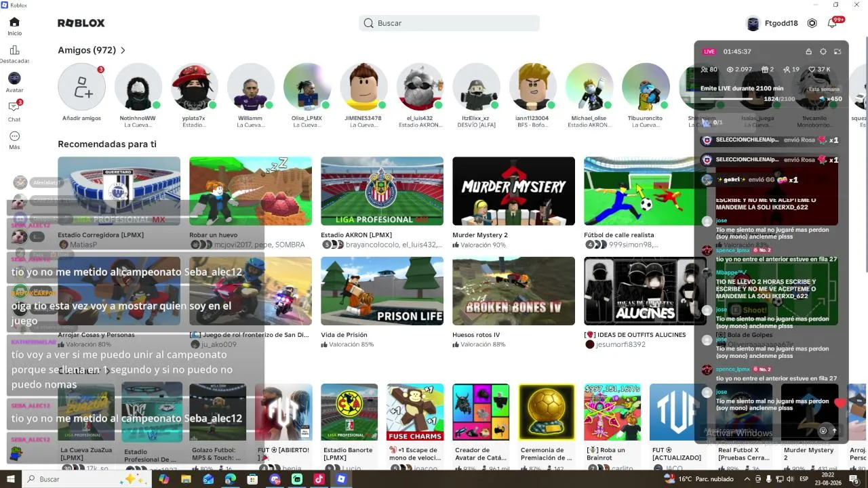868x488 pixels.
Task: Open the Fútbol de calle realista game
Action: coord(645,191)
